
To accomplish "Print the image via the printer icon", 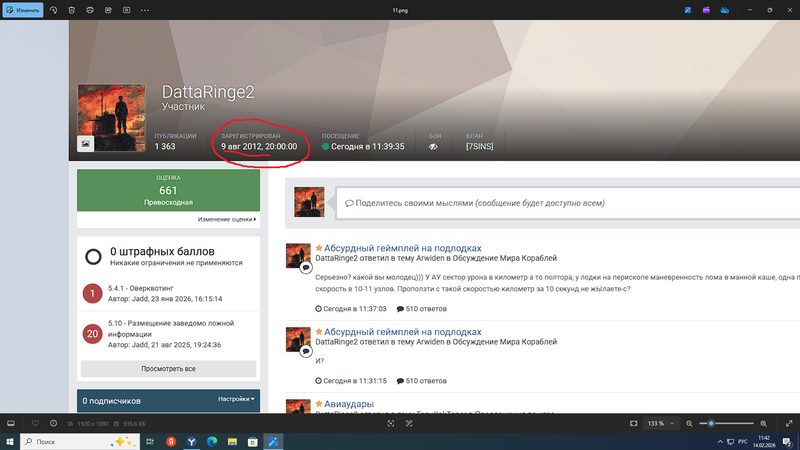I will [x=91, y=10].
